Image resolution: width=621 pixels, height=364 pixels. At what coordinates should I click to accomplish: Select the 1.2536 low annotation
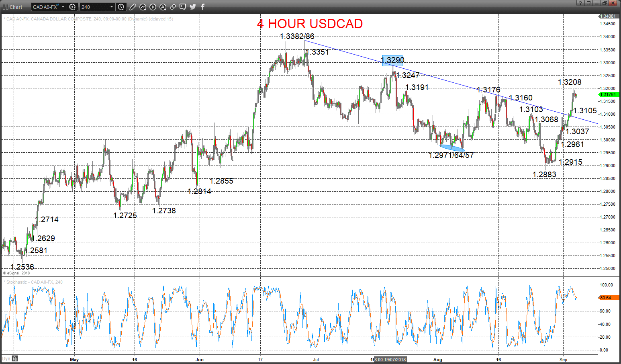(22, 267)
